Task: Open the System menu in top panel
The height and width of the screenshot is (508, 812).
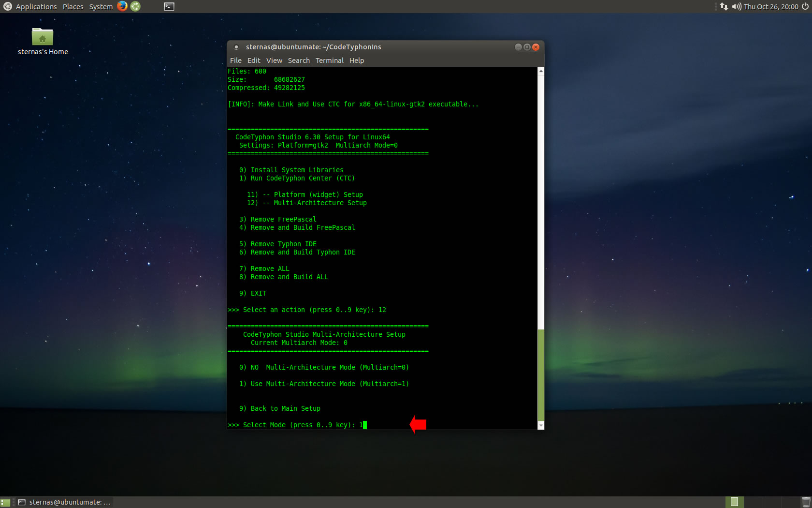Action: 101,6
